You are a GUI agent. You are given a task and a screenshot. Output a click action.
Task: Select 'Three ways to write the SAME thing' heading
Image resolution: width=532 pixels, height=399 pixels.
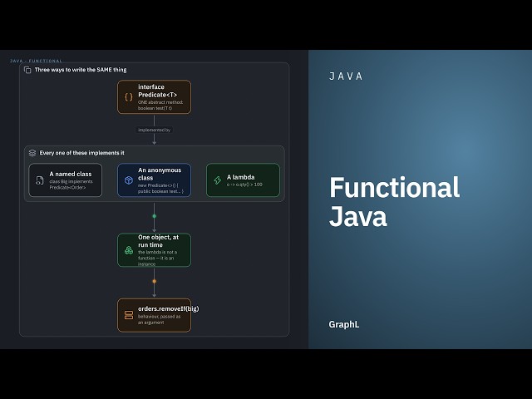click(81, 70)
